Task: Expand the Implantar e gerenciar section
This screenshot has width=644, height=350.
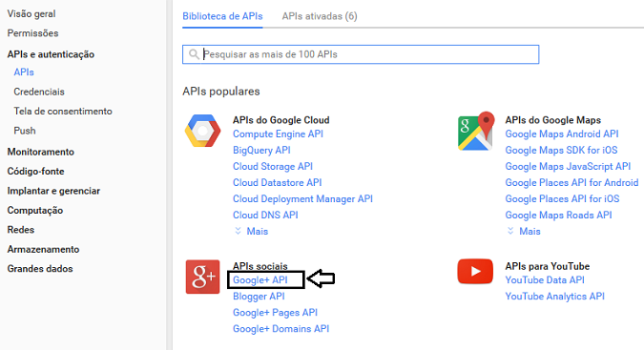Action: (x=53, y=191)
